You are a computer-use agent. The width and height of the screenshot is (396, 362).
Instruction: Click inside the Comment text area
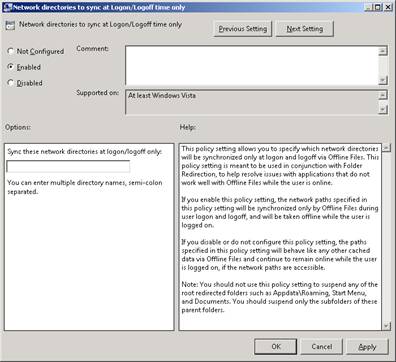pyautogui.click(x=252, y=66)
